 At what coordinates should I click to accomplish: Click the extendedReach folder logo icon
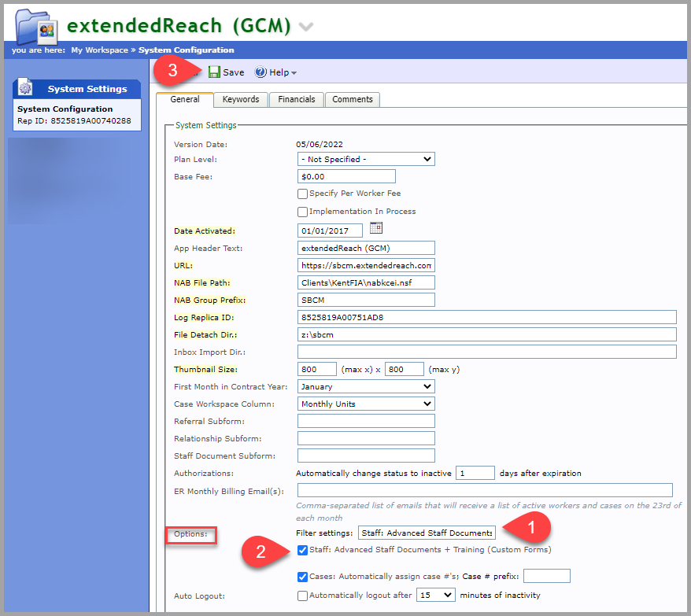pyautogui.click(x=36, y=27)
